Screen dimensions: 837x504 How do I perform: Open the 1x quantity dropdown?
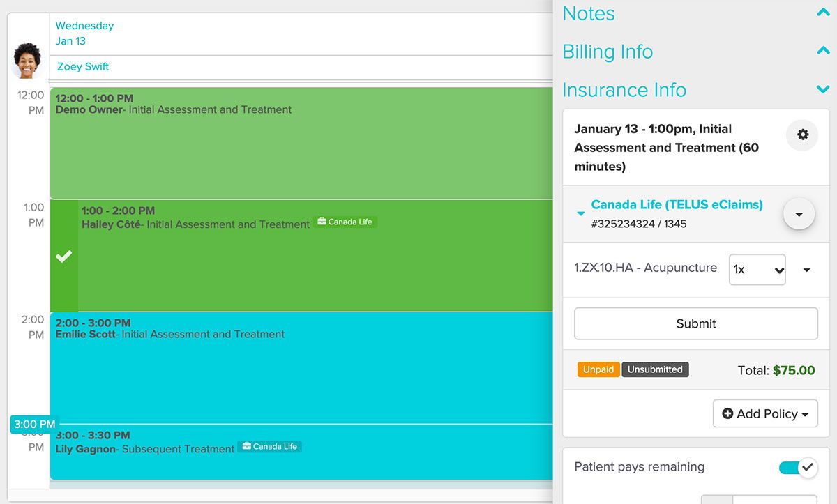coord(757,270)
